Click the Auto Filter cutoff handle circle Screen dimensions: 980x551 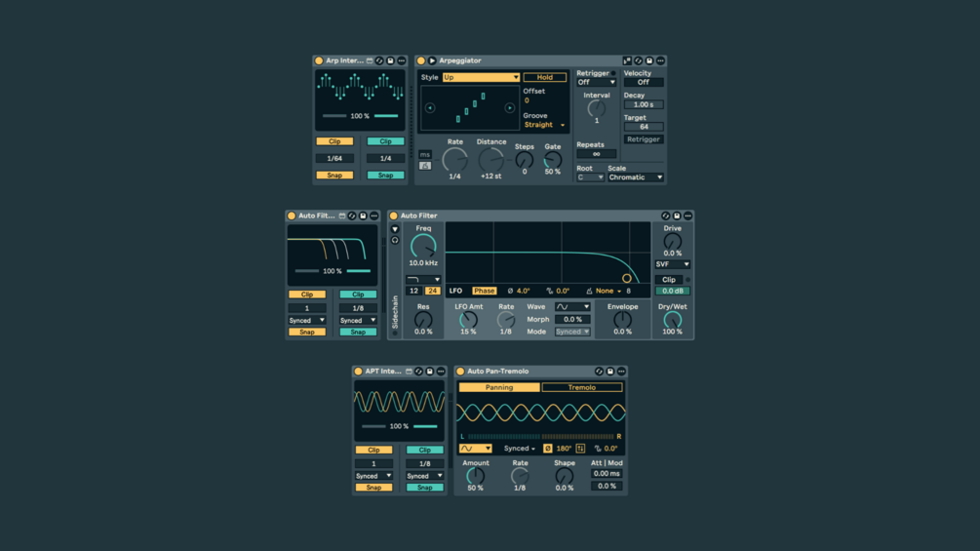626,279
